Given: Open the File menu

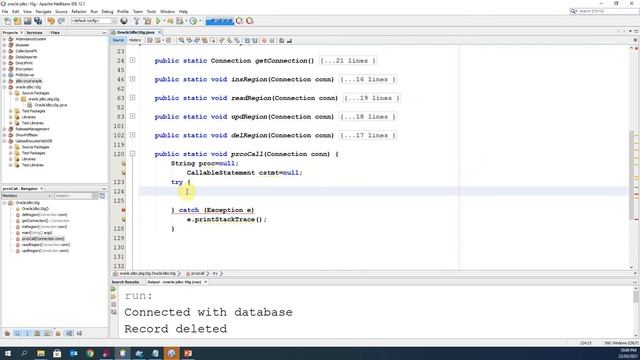Looking at the screenshot, I should point(5,11).
